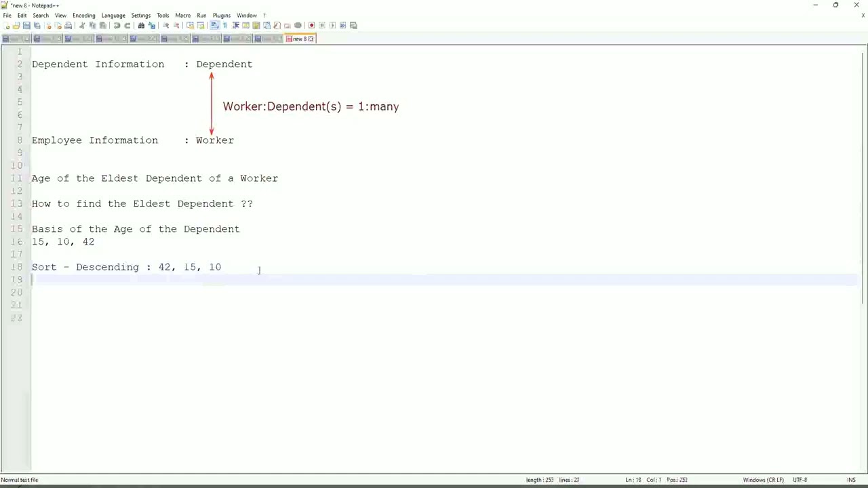Click the 'Ln : 18 Col : 1' status entry
The image size is (868, 488).
point(644,480)
